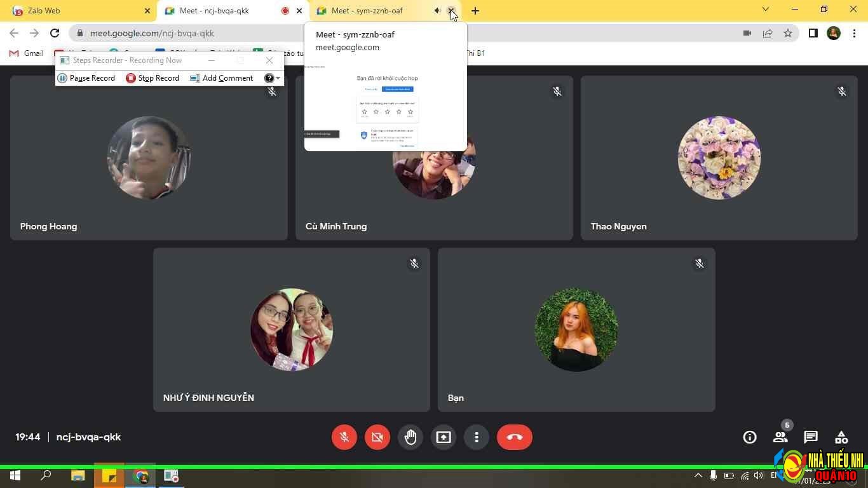
Task: Open the three-dot more options menu in Meet
Action: 477,437
